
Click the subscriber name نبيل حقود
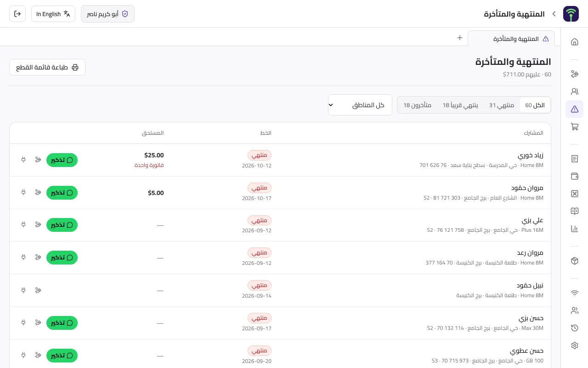(530, 286)
